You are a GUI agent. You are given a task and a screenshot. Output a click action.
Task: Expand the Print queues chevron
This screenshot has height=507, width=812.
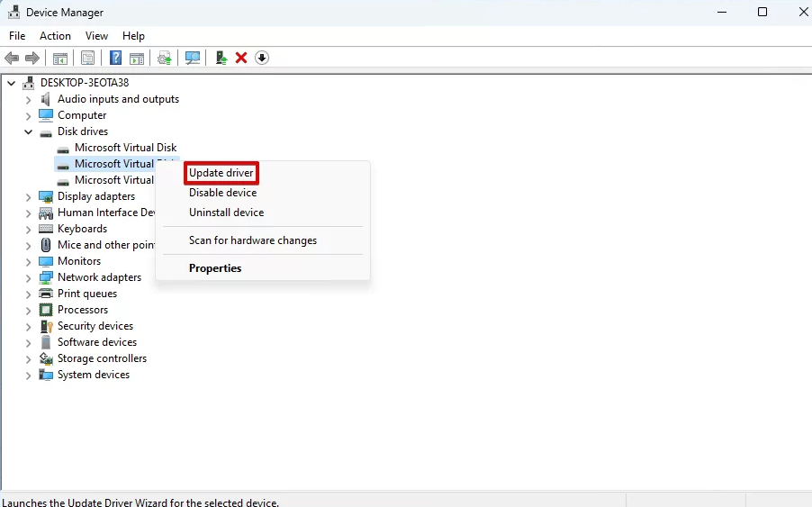[29, 294]
